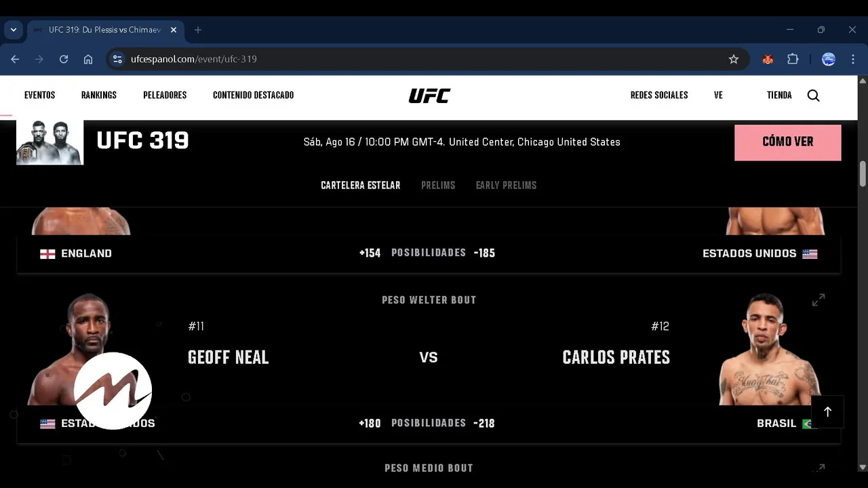Click the #11 ranking for Neal

(x=196, y=327)
